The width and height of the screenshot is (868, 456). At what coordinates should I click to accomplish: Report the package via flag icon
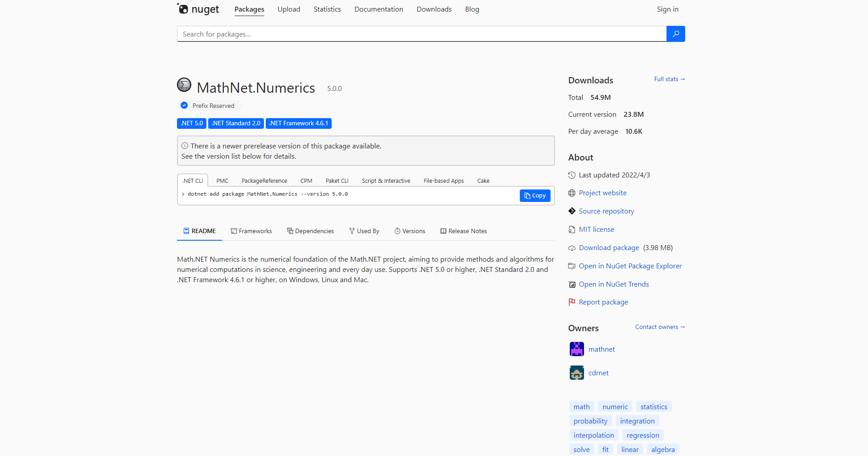tap(603, 302)
